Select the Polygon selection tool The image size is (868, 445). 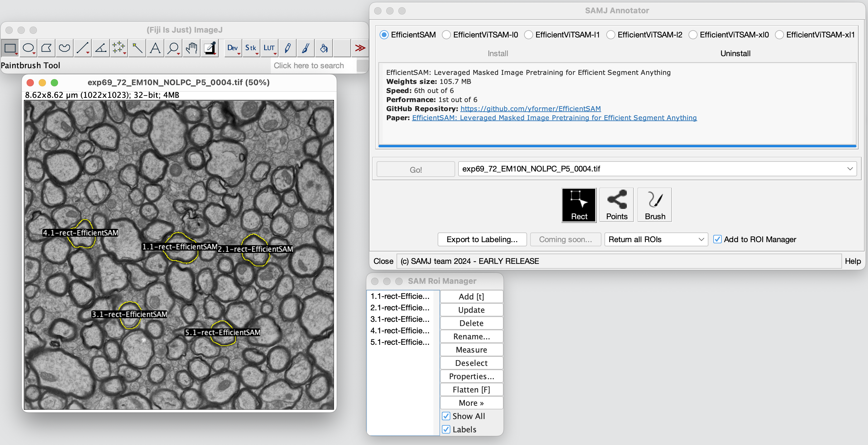coord(47,48)
